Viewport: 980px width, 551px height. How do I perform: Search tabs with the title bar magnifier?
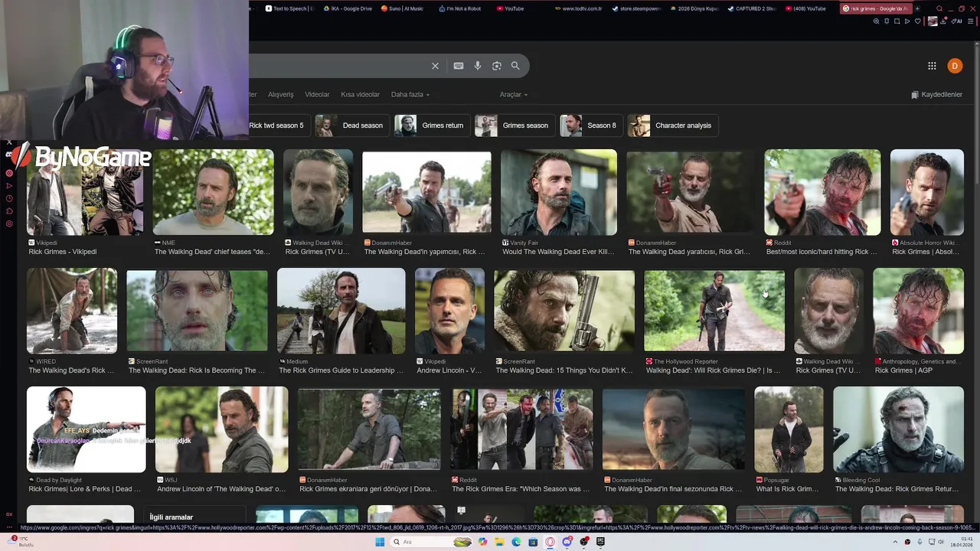click(x=939, y=8)
